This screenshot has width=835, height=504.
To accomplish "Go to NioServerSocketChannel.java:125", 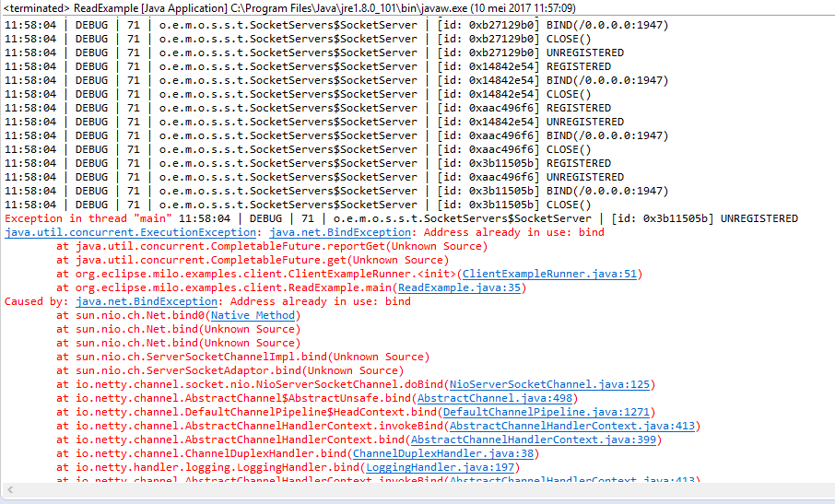I will pyautogui.click(x=549, y=385).
